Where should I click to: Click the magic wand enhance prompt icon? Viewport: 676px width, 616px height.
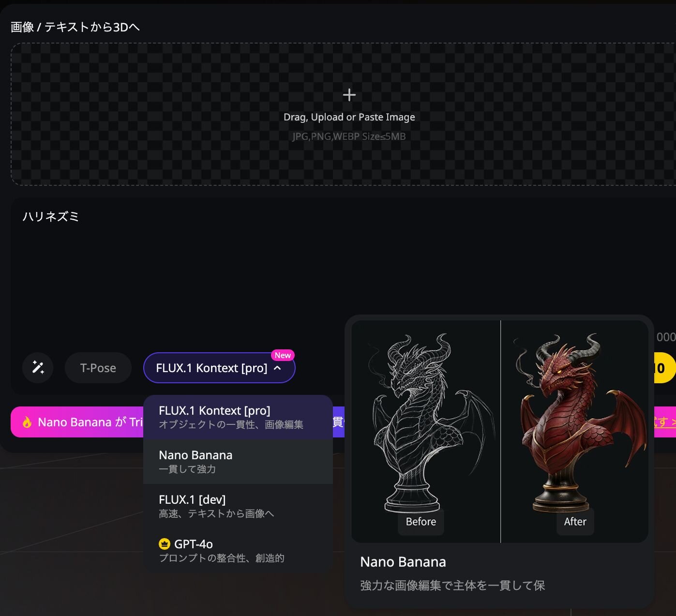pos(38,368)
